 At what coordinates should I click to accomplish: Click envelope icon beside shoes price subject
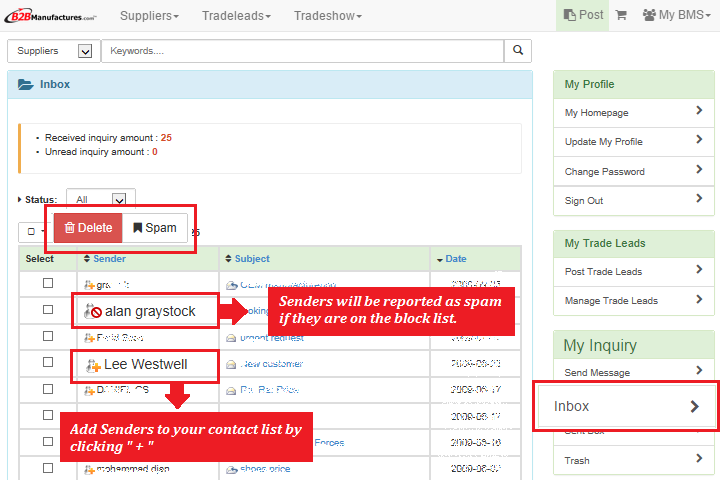click(231, 467)
